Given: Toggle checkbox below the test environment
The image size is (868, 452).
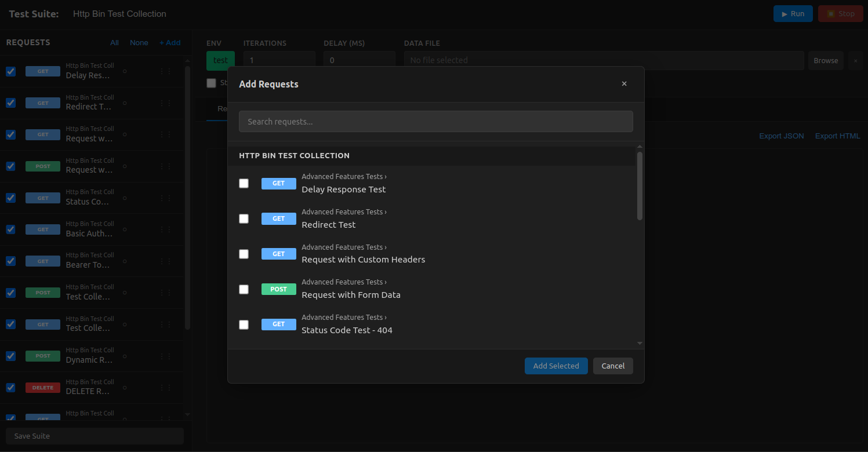Looking at the screenshot, I should [x=211, y=83].
